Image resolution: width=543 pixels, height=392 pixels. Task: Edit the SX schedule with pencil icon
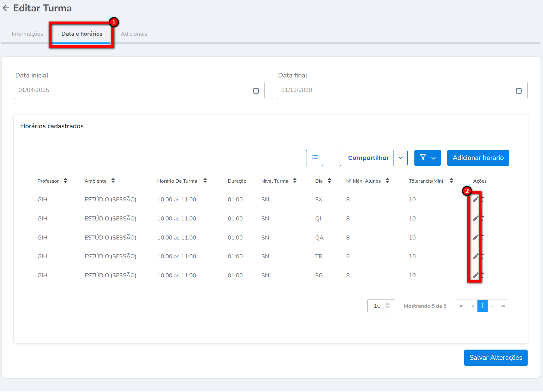[x=475, y=200]
